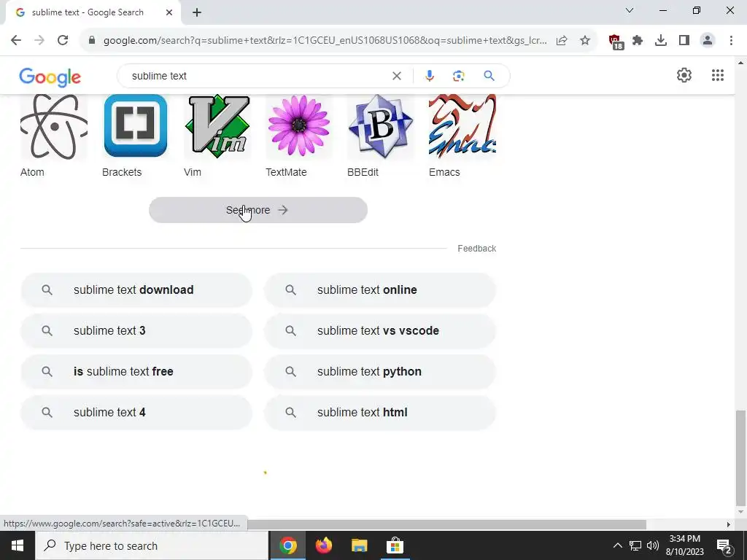
Task: Toggle the Chrome side panel icon
Action: tap(684, 41)
